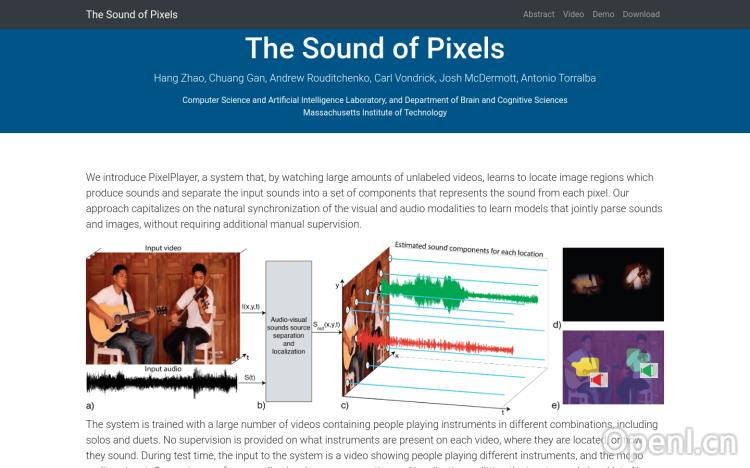Go to the Demo nav section
Viewport: 750px width, 468px height.
tap(603, 14)
